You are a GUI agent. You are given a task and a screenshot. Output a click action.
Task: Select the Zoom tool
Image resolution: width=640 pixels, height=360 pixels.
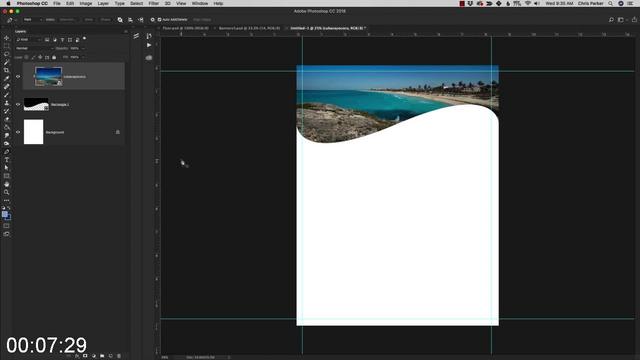point(7,192)
